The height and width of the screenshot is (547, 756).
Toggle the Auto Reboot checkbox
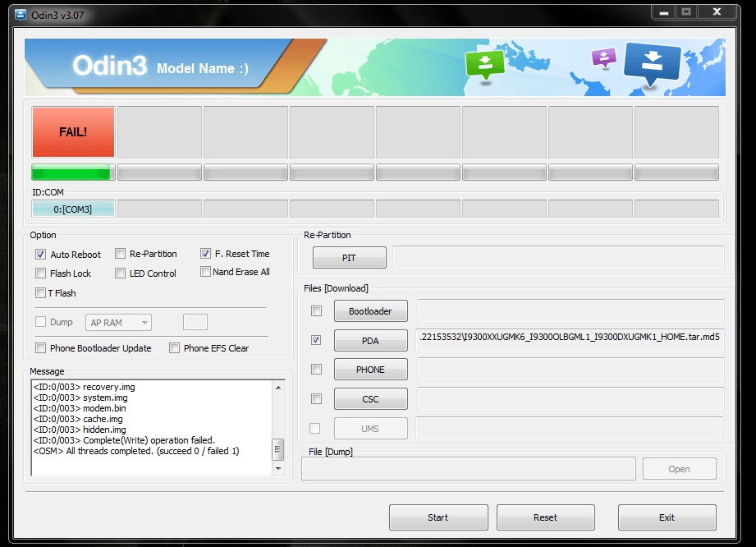click(x=40, y=255)
